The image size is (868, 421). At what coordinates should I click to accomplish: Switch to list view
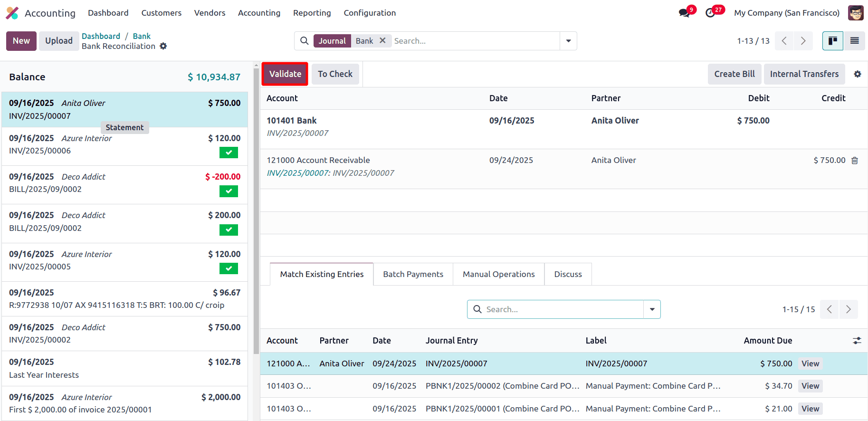[x=854, y=41]
